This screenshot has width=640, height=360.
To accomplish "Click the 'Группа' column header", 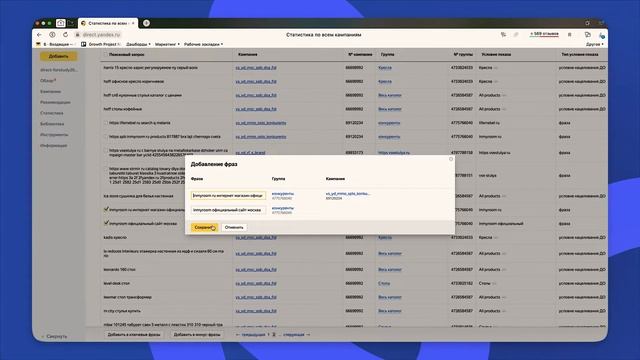I will pyautogui.click(x=387, y=54).
